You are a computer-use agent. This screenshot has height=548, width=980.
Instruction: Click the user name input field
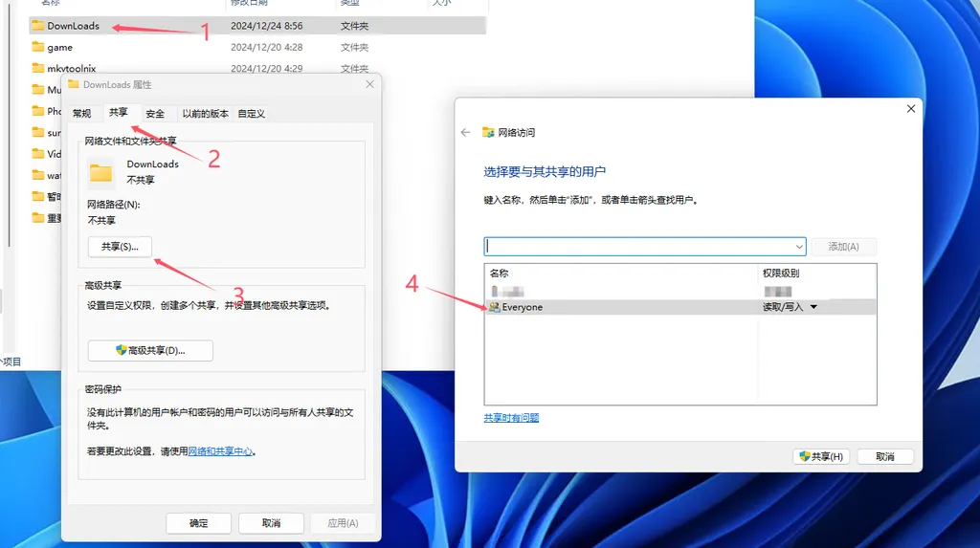[x=639, y=247]
